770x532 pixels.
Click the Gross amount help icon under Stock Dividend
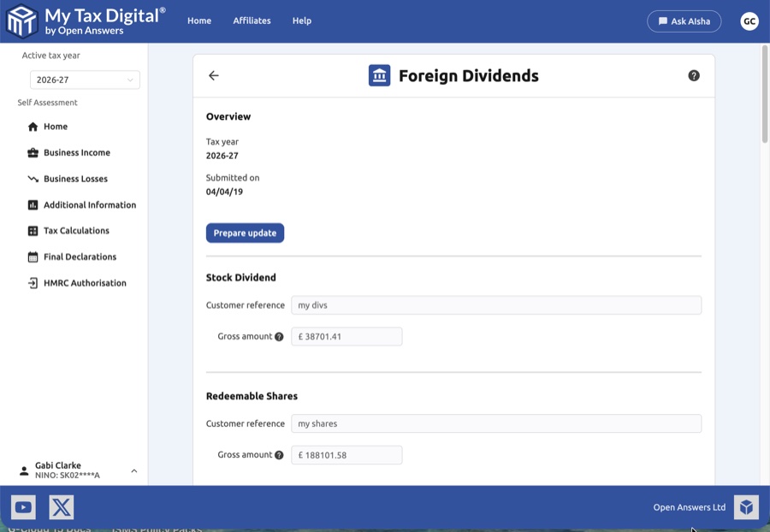pyautogui.click(x=279, y=336)
